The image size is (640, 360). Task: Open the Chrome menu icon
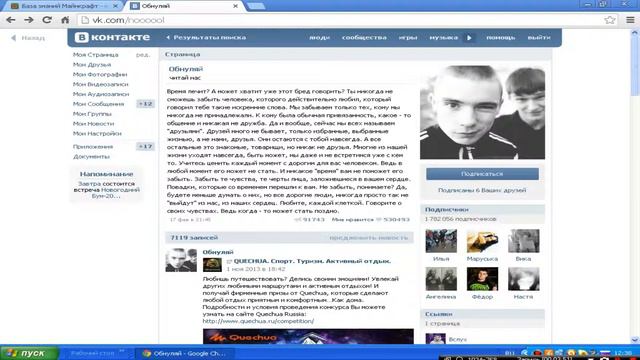coord(630,20)
